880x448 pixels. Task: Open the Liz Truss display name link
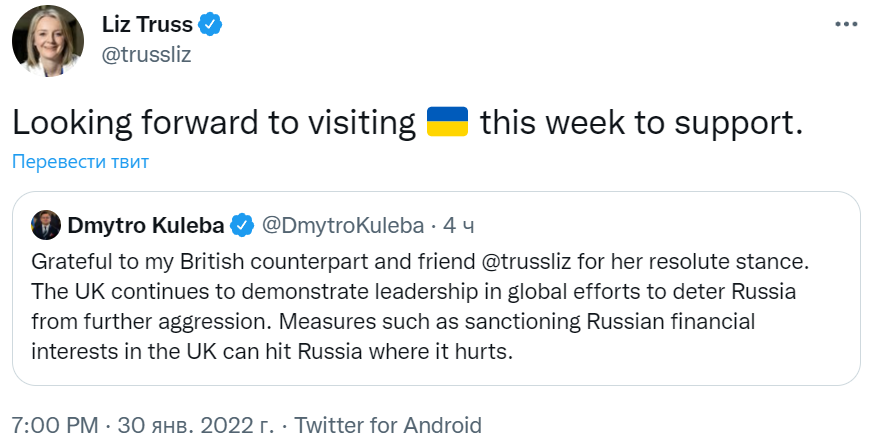pyautogui.click(x=147, y=25)
